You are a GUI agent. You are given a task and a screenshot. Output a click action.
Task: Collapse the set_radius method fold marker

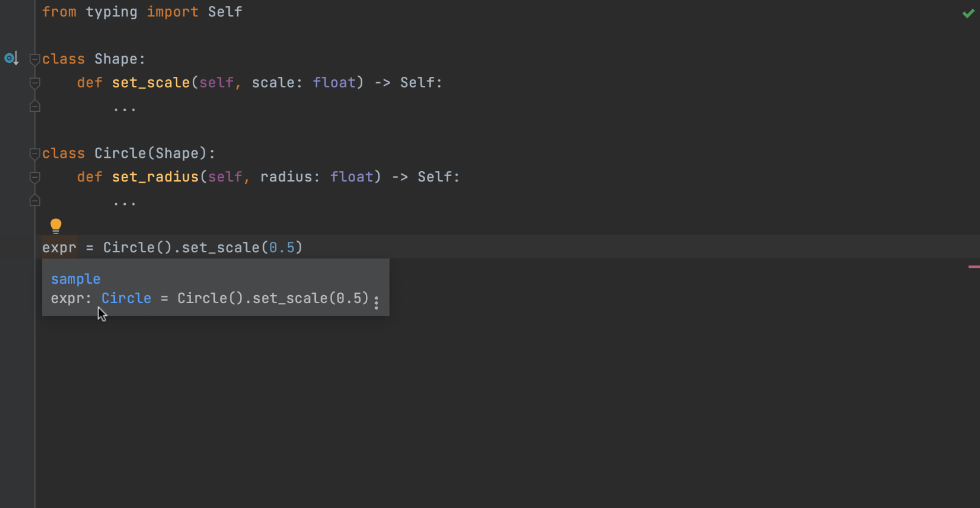(34, 177)
